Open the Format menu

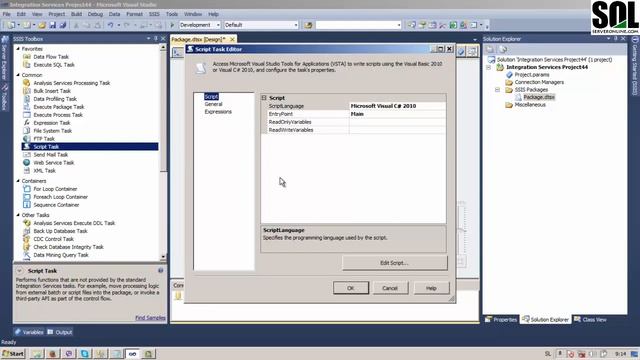(134, 14)
